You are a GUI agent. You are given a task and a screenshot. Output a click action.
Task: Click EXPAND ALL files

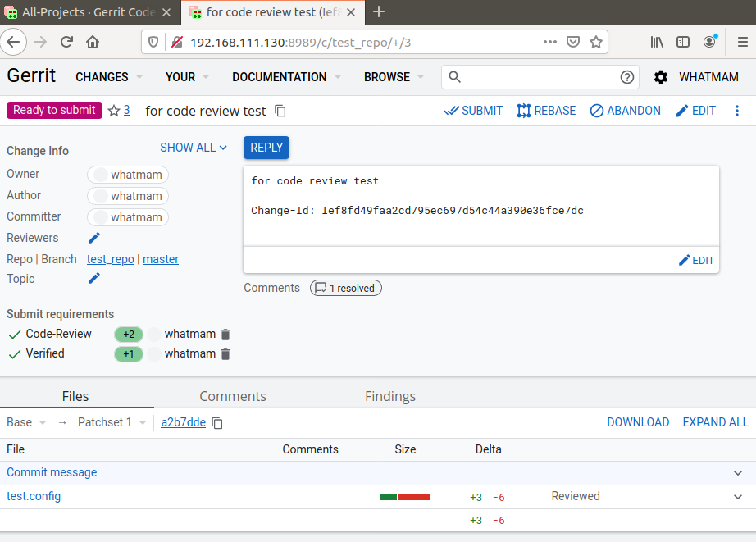(716, 422)
